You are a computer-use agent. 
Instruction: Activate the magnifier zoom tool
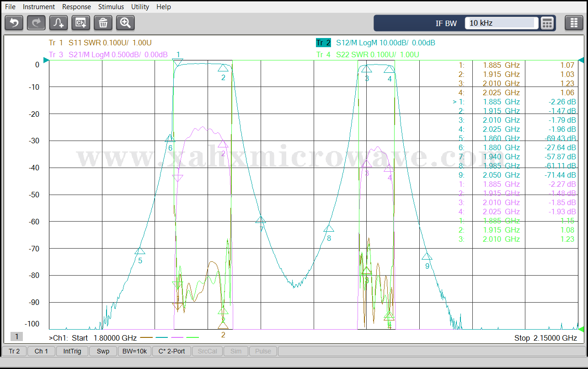[x=125, y=22]
